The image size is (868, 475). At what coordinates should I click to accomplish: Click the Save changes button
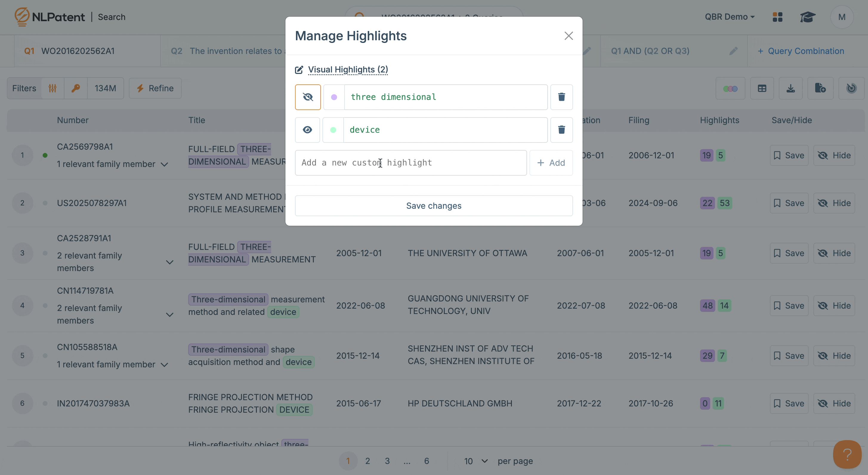pyautogui.click(x=434, y=205)
